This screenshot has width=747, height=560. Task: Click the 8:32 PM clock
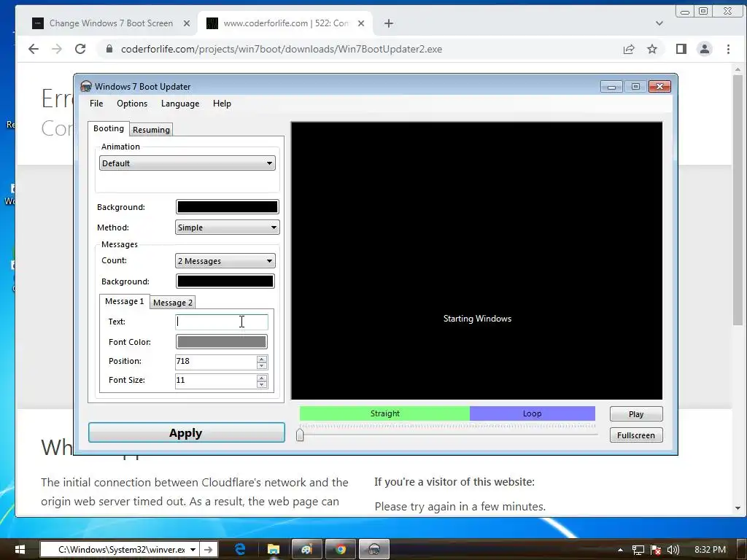(711, 550)
